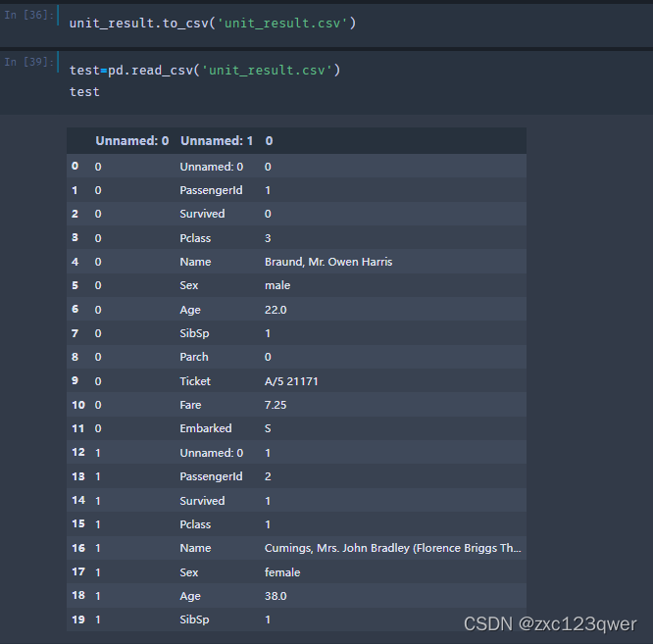Image resolution: width=653 pixels, height=644 pixels.
Task: Click 'Name' label in row 16
Action: [195, 548]
